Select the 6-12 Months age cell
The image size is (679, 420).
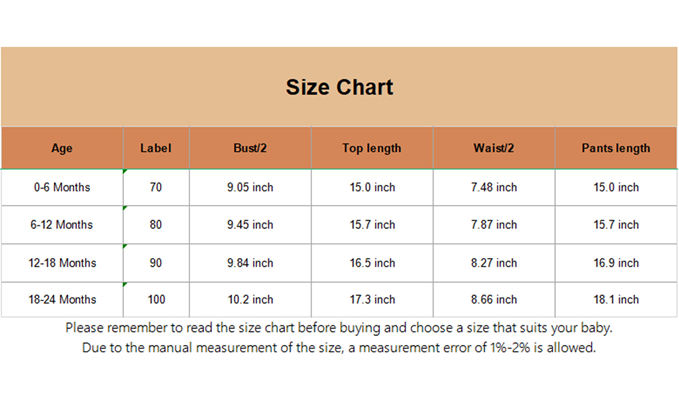tap(62, 225)
